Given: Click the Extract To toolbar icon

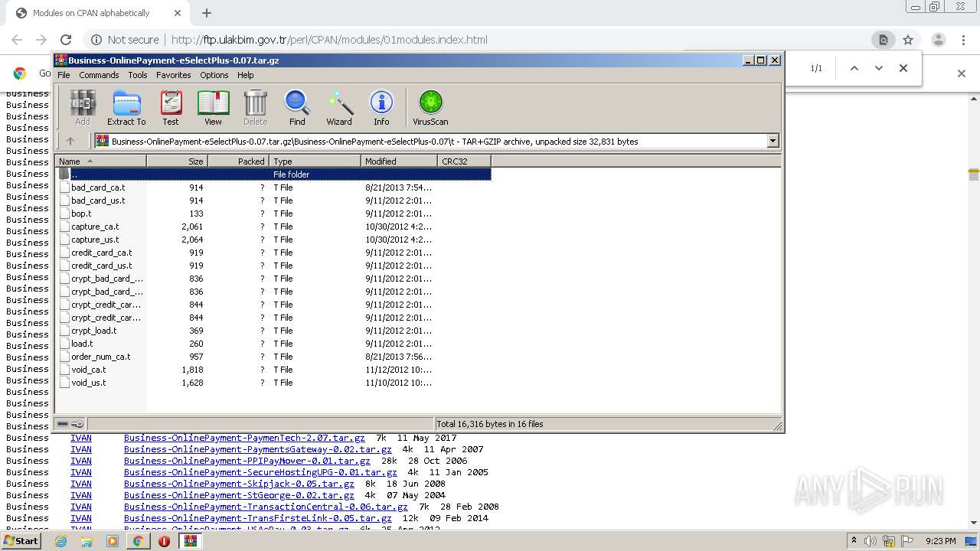Looking at the screenshot, I should 126,107.
